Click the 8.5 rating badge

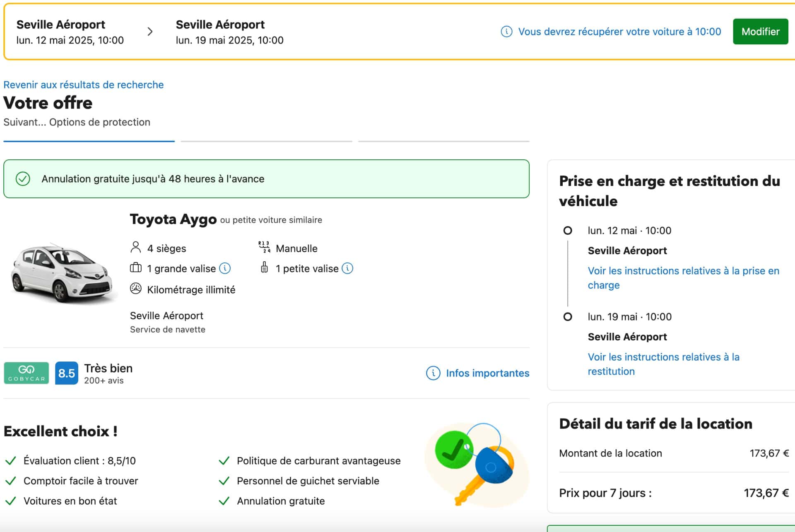(x=66, y=373)
